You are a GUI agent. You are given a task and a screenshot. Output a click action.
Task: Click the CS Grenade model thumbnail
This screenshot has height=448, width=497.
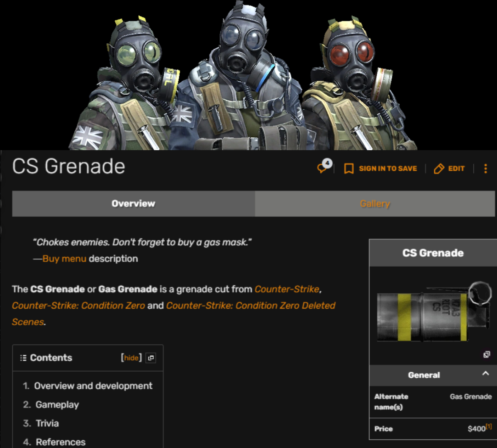coord(434,312)
